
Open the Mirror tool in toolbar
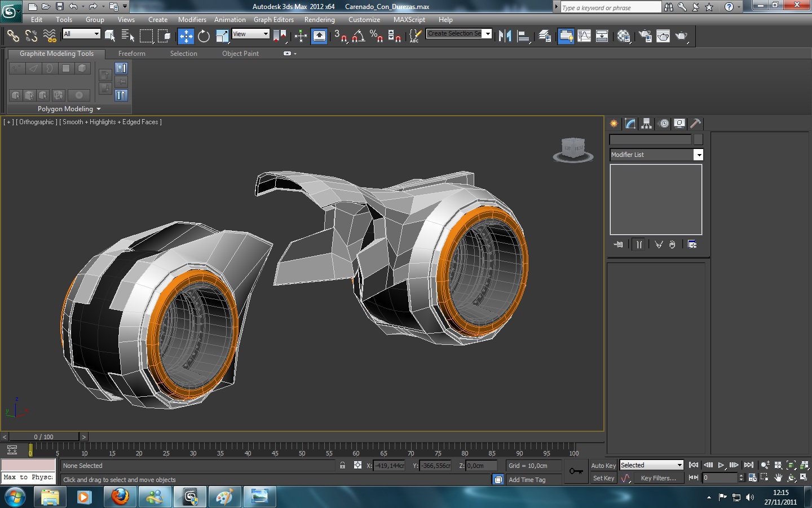(x=505, y=36)
